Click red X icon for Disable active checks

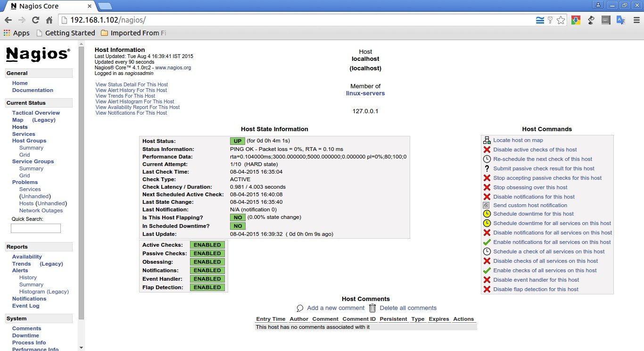(487, 150)
